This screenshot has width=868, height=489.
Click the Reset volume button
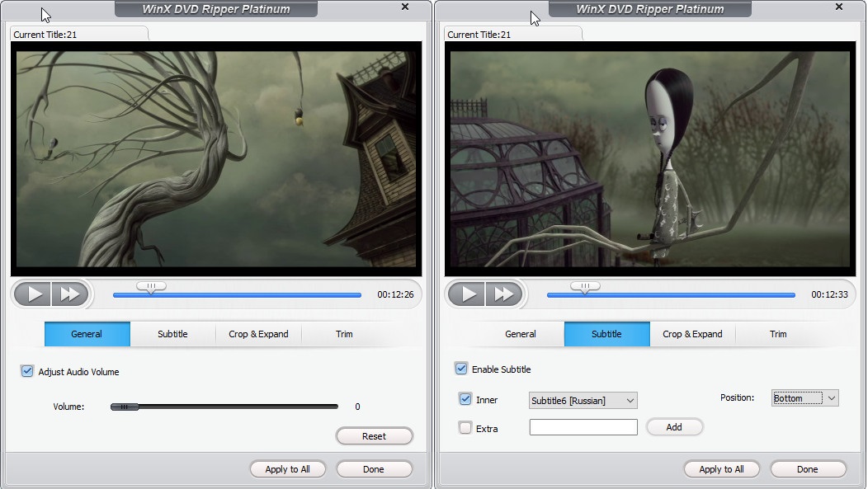375,436
